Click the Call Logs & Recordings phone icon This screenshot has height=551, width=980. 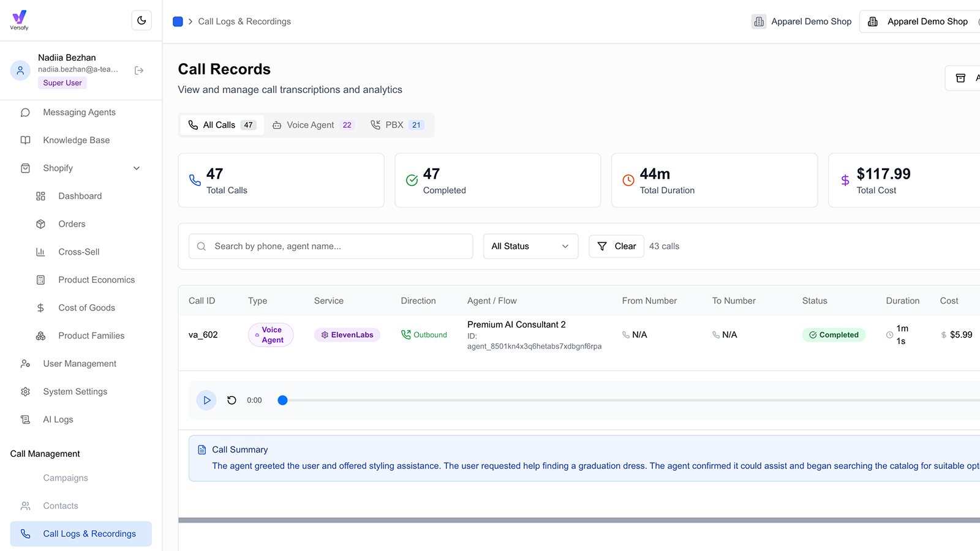pyautogui.click(x=25, y=534)
